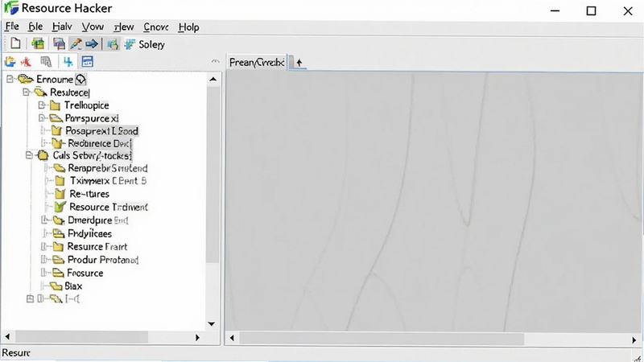Open the Hialv menu
The height and width of the screenshot is (362, 644).
click(62, 27)
